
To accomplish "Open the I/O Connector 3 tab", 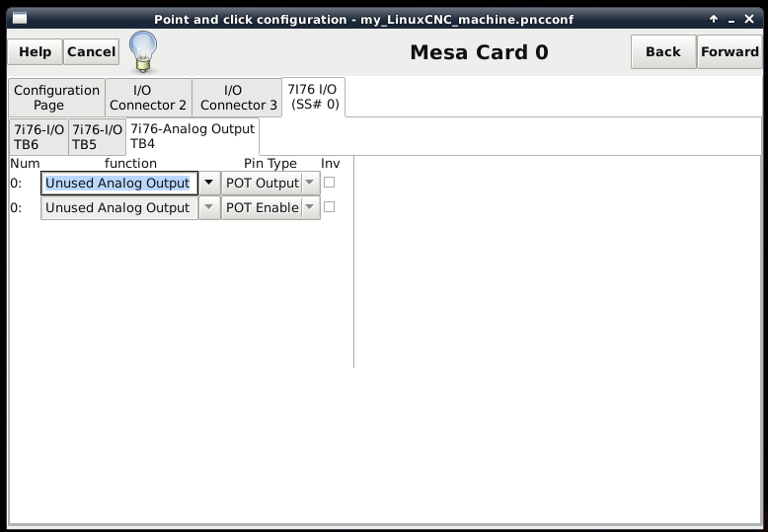I will pos(239,98).
